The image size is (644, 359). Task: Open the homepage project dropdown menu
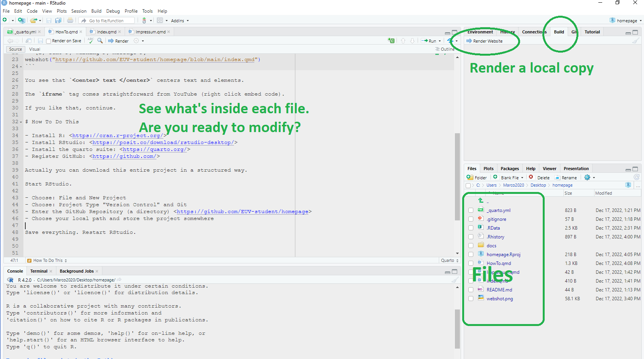[x=626, y=21]
